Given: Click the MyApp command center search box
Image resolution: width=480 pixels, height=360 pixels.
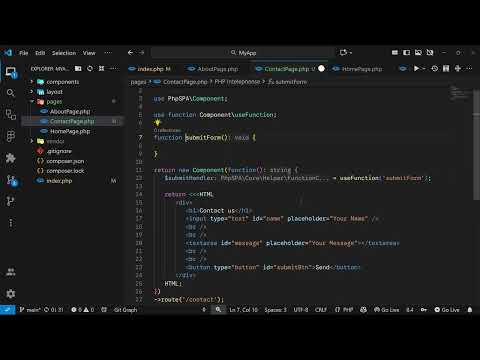Looking at the screenshot, I should (x=243, y=53).
